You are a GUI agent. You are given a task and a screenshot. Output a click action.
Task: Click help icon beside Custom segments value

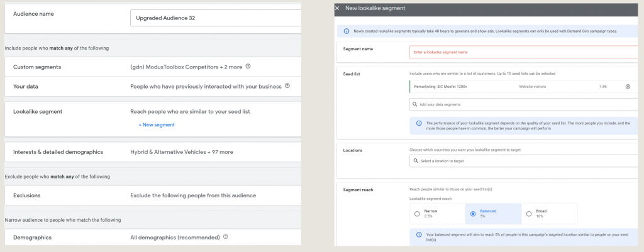click(248, 66)
